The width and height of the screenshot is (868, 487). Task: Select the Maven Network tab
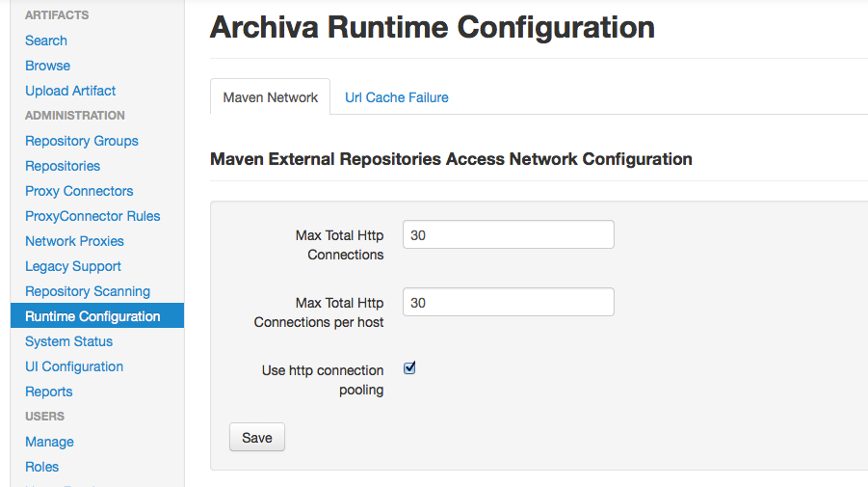(270, 97)
